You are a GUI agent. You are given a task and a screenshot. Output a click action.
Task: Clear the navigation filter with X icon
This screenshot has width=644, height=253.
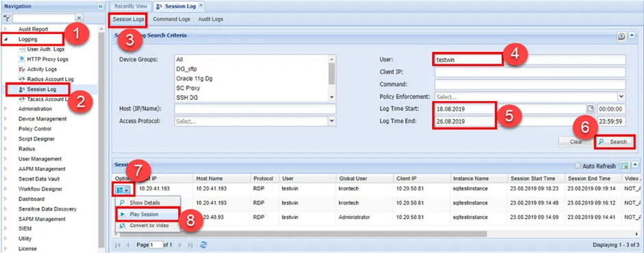tap(79, 18)
